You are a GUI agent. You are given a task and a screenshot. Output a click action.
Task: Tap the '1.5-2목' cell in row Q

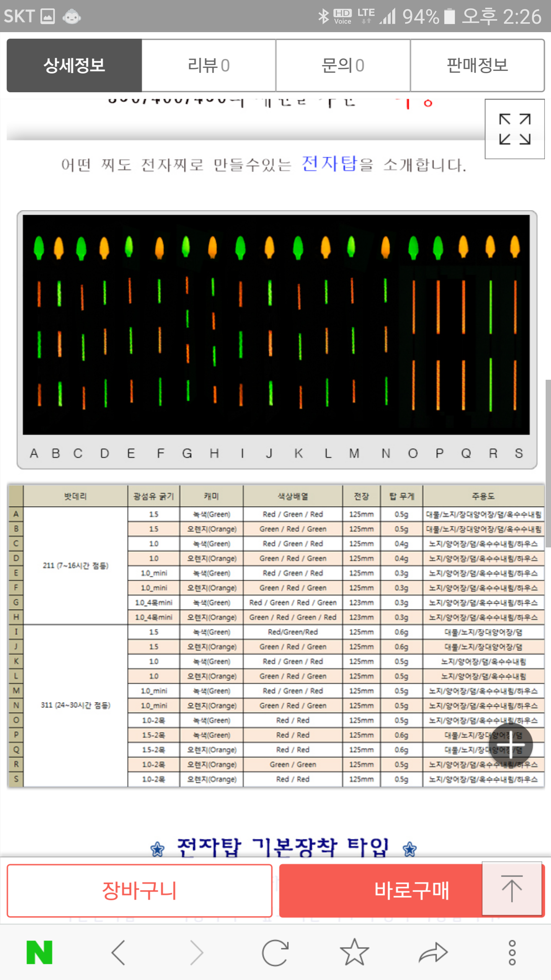point(153,750)
